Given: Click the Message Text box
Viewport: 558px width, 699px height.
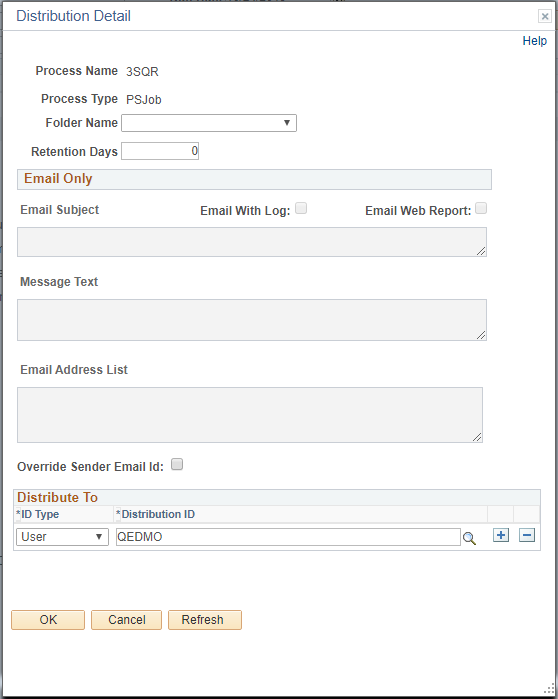Looking at the screenshot, I should click(x=252, y=320).
